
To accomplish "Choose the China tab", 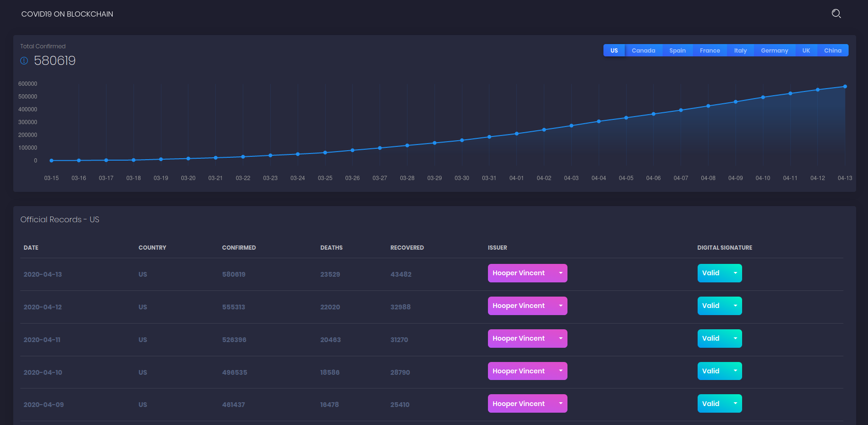I will [x=833, y=50].
